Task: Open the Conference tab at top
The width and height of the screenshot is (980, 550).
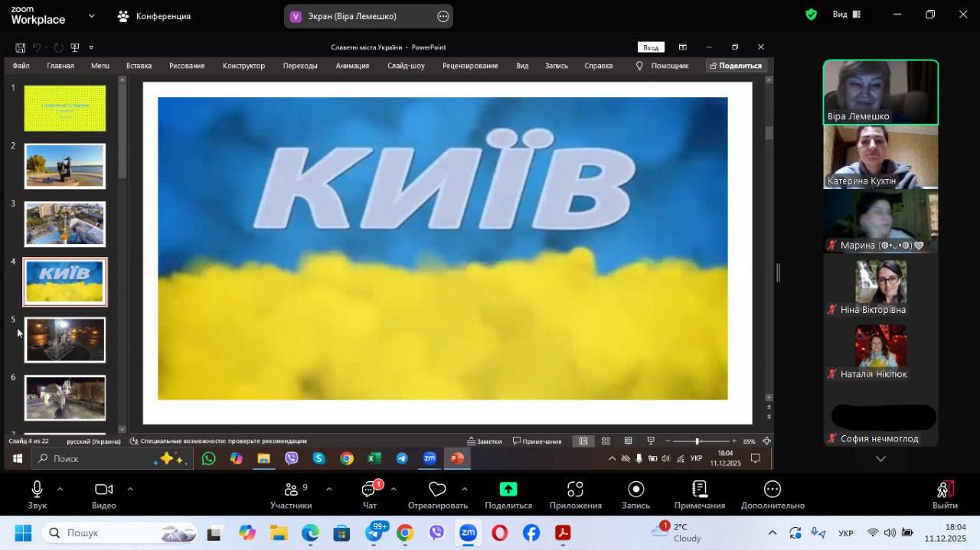Action: (x=154, y=16)
